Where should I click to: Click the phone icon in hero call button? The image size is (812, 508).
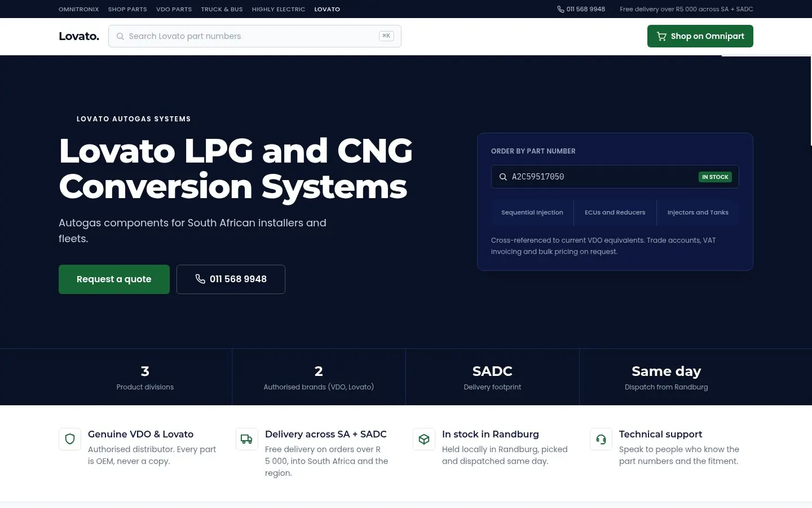tap(200, 279)
